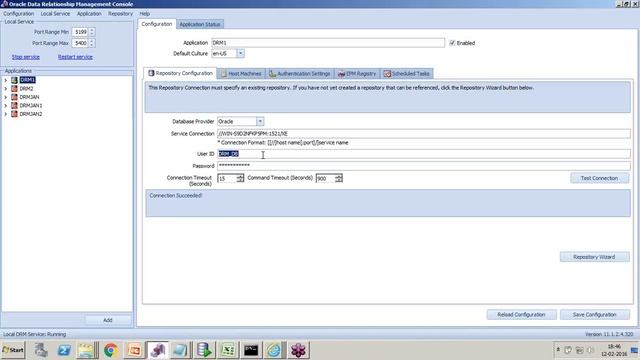Expand the DRMJAN1 tree node
This screenshot has width=640, height=360.
6,106
